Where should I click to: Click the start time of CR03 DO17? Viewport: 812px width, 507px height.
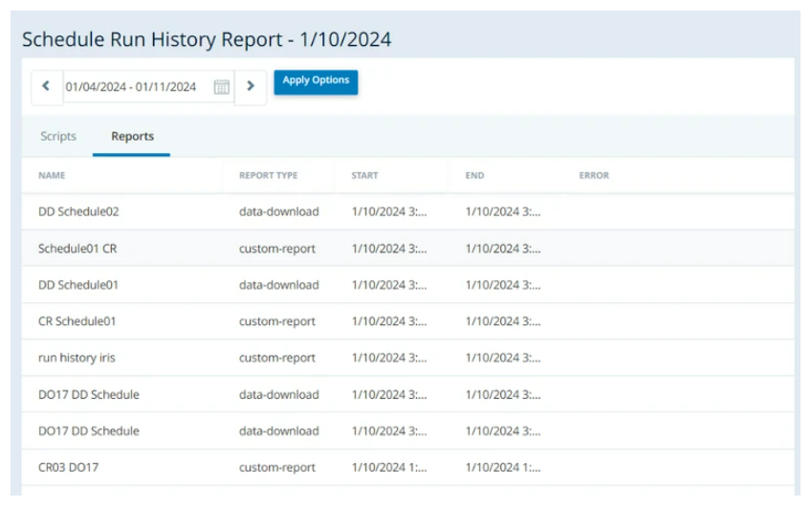(x=389, y=467)
